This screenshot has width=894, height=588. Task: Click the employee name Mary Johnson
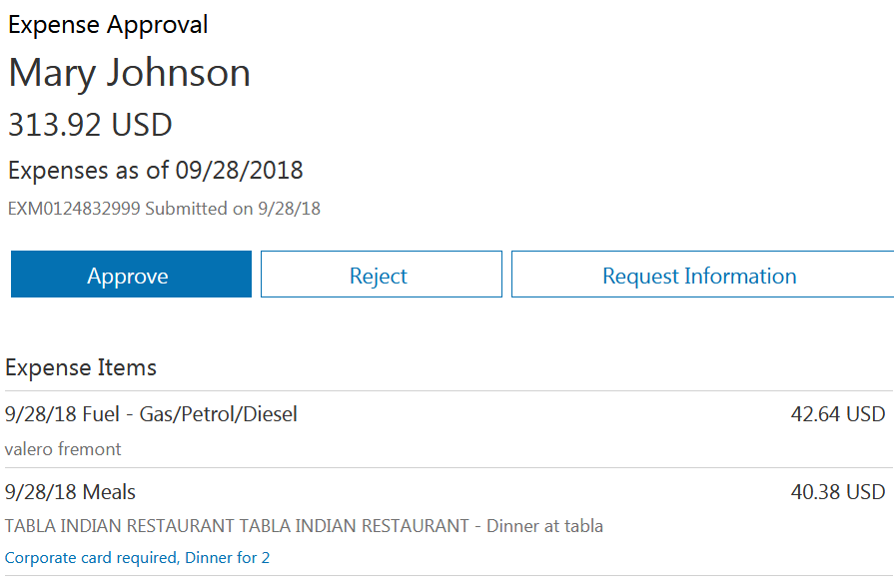click(x=130, y=73)
